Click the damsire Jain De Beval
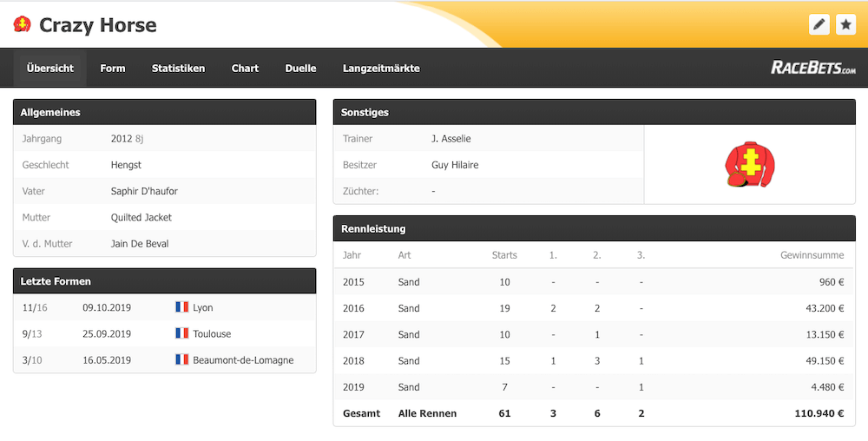868x441 pixels. click(x=140, y=243)
